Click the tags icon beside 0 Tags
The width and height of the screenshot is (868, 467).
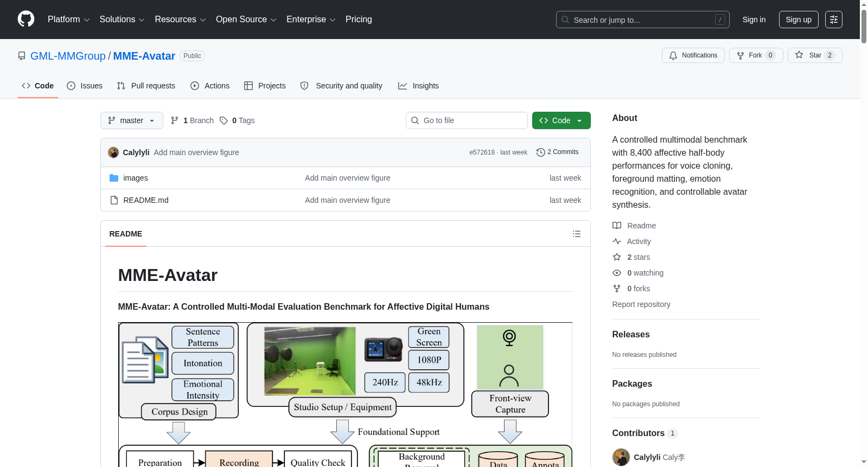(x=224, y=120)
